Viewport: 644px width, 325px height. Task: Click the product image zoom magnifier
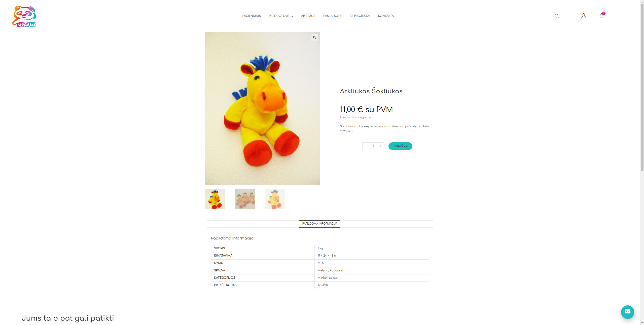(x=314, y=37)
